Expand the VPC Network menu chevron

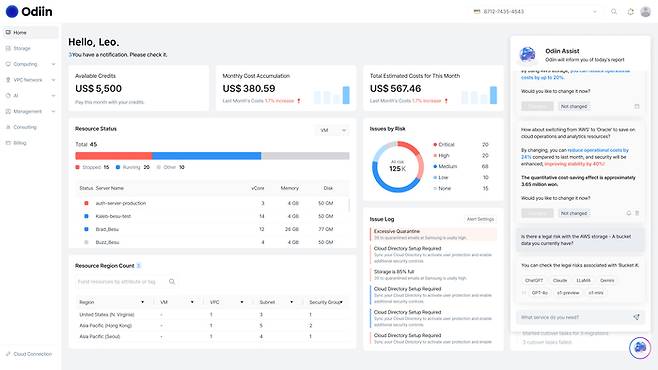(53, 80)
